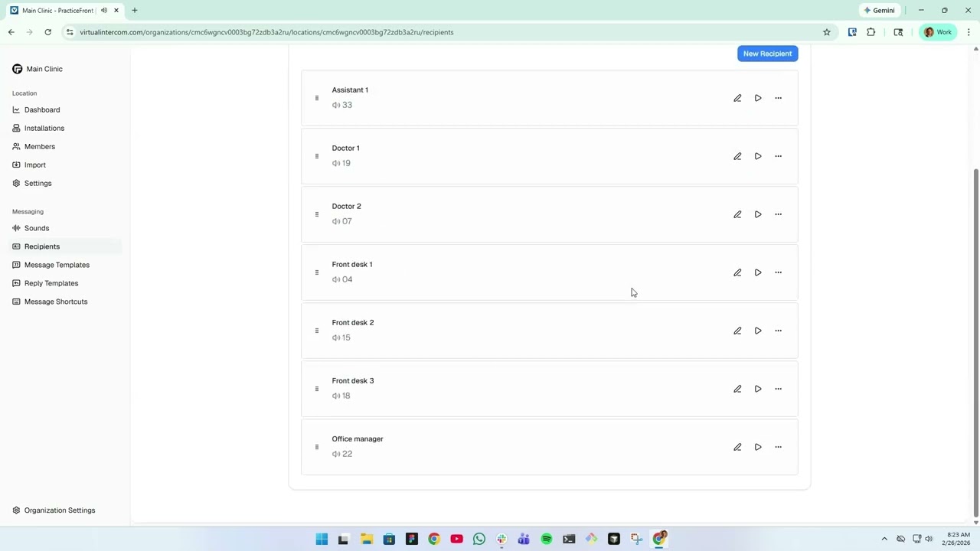The width and height of the screenshot is (980, 551).
Task: Open more options for Front desk 2
Action: click(x=778, y=331)
